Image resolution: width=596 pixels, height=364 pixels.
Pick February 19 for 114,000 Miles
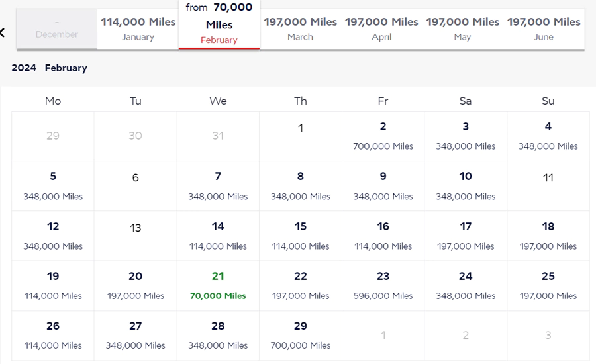(x=53, y=285)
